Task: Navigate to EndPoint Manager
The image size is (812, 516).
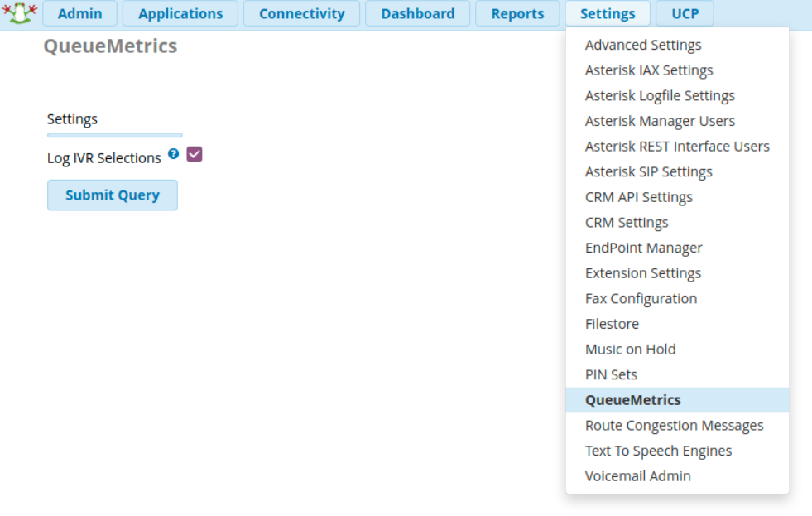Action: [x=643, y=248]
